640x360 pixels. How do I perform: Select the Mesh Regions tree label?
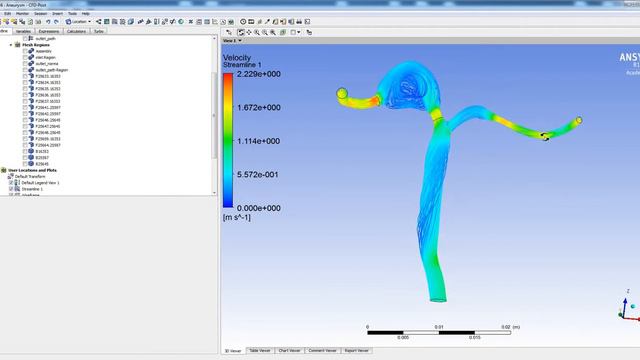tap(36, 45)
